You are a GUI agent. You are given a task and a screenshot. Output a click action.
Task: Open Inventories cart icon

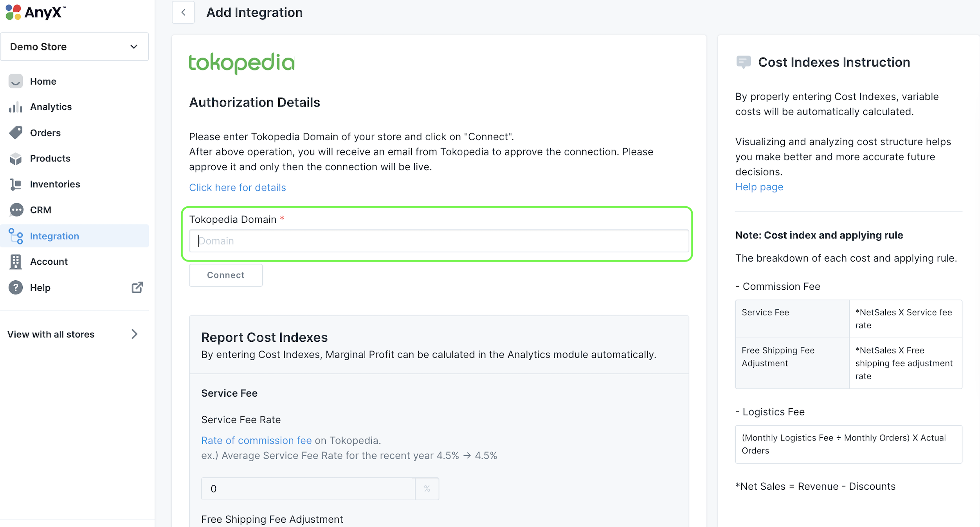point(16,184)
